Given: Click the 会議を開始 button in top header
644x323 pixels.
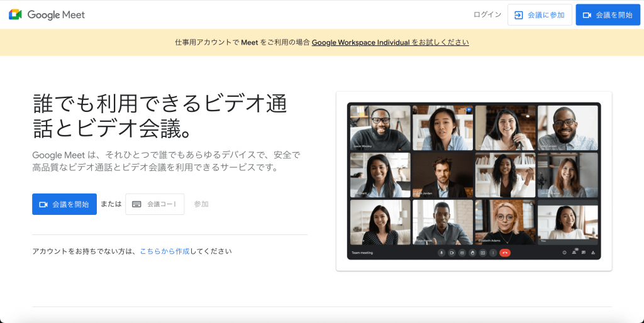Looking at the screenshot, I should pos(608,15).
